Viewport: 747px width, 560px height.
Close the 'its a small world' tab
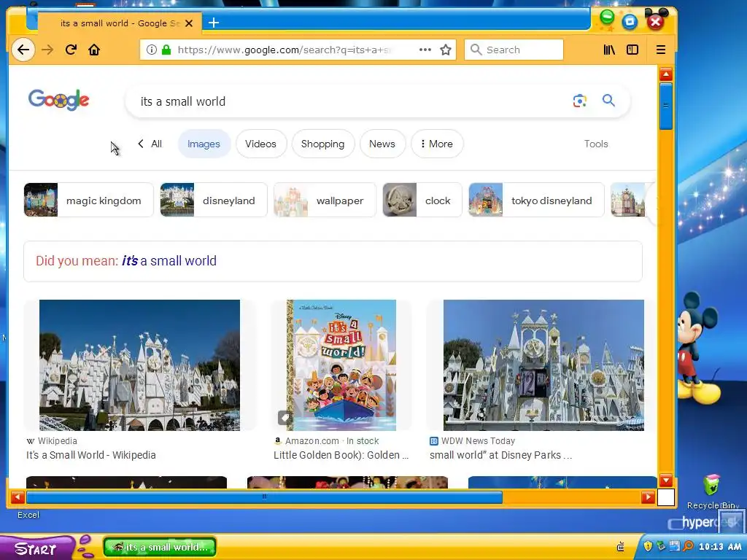click(x=189, y=23)
